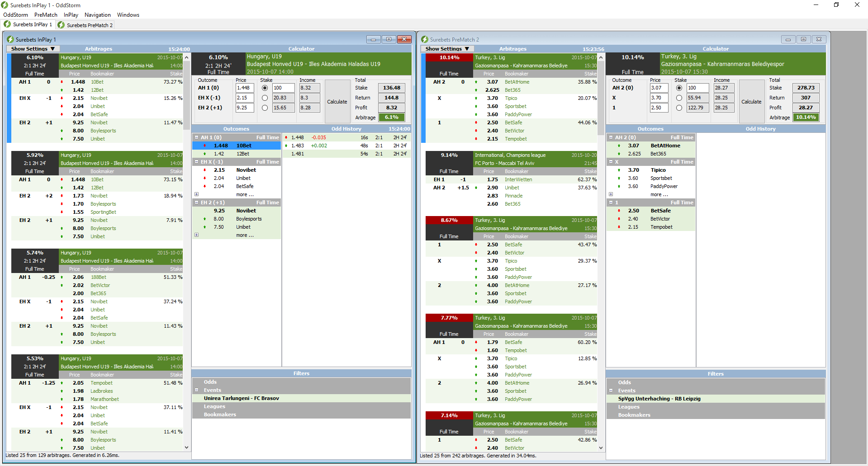Image resolution: width=868 pixels, height=466 pixels.
Task: Click Calculate in the PreMatch calculator
Action: click(752, 102)
